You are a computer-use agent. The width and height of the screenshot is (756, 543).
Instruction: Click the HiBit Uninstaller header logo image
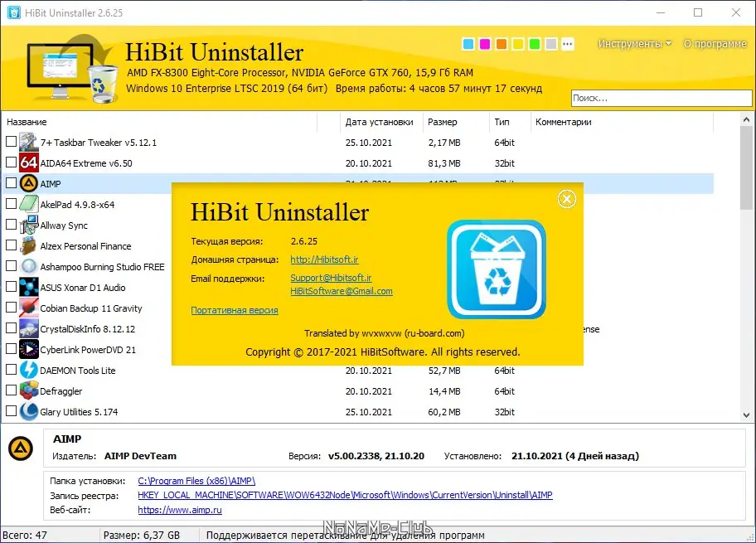coord(72,69)
